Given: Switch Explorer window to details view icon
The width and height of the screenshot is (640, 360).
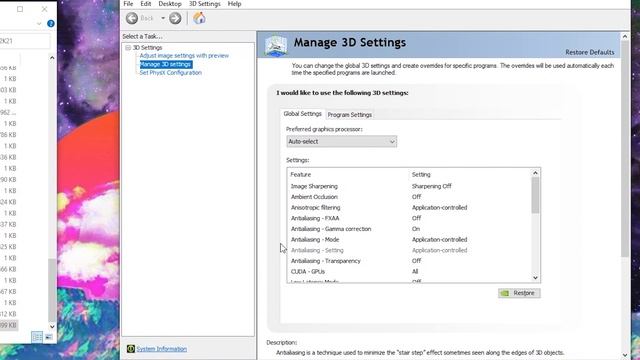Looking at the screenshot, I should (37, 337).
